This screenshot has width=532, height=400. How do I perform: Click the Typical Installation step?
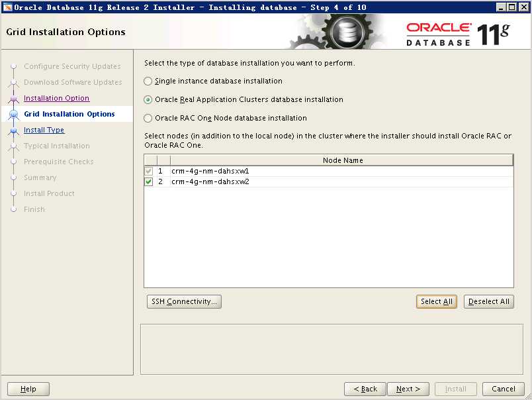[57, 146]
